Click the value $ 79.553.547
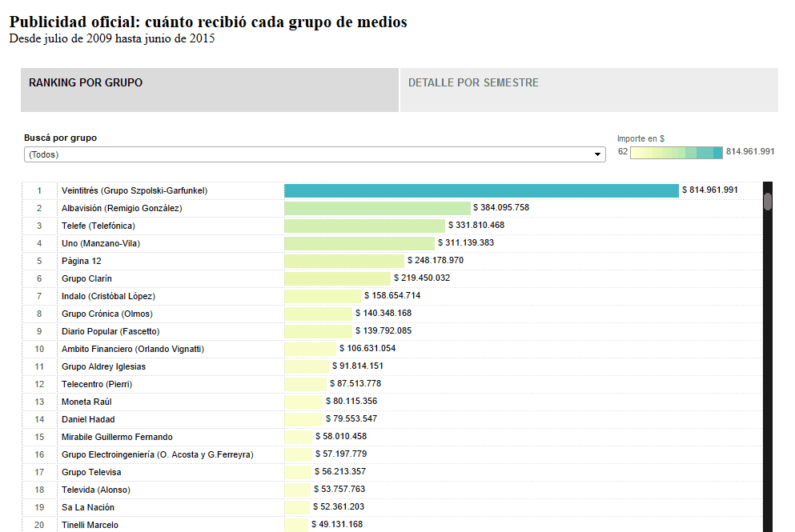This screenshot has width=795, height=532. (351, 418)
